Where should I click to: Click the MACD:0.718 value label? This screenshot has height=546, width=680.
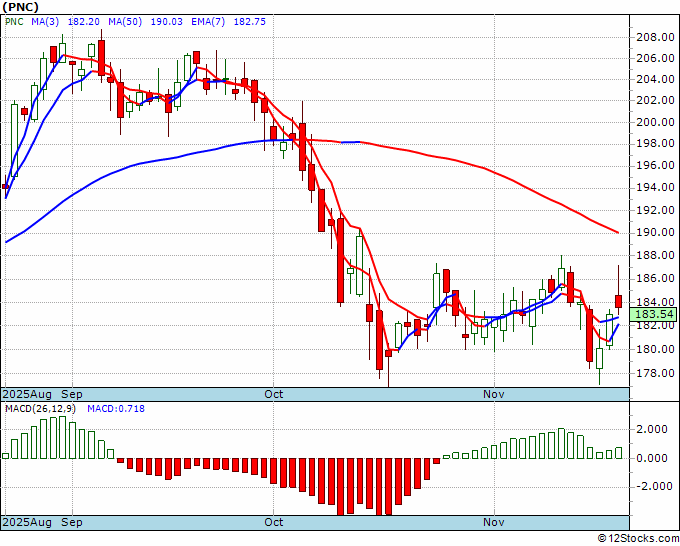(x=116, y=409)
